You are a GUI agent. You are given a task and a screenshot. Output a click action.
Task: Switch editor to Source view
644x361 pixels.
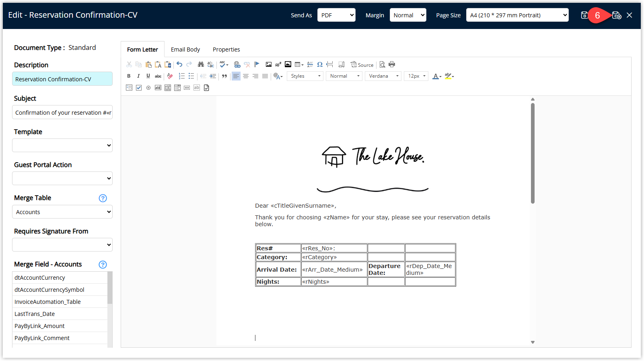pyautogui.click(x=362, y=64)
